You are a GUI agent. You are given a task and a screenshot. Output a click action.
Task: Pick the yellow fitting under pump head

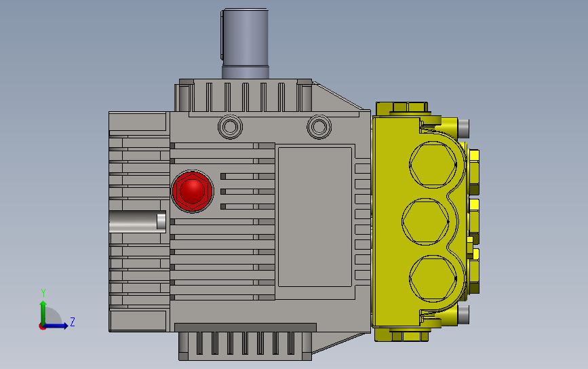point(401,335)
